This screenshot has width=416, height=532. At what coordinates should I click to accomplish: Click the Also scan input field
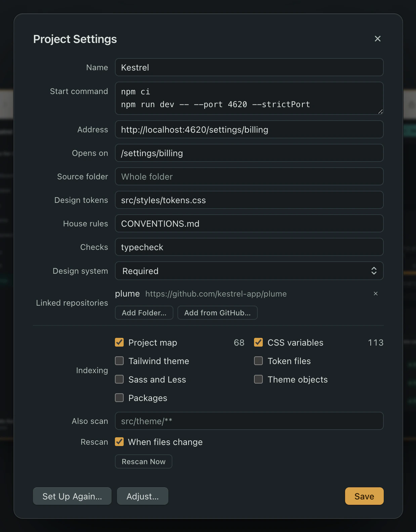point(249,421)
